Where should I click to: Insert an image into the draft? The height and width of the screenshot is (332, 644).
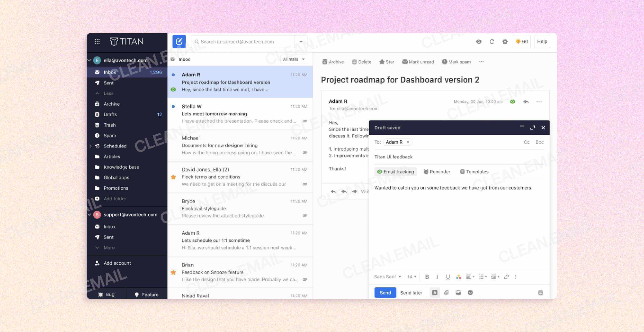click(459, 292)
